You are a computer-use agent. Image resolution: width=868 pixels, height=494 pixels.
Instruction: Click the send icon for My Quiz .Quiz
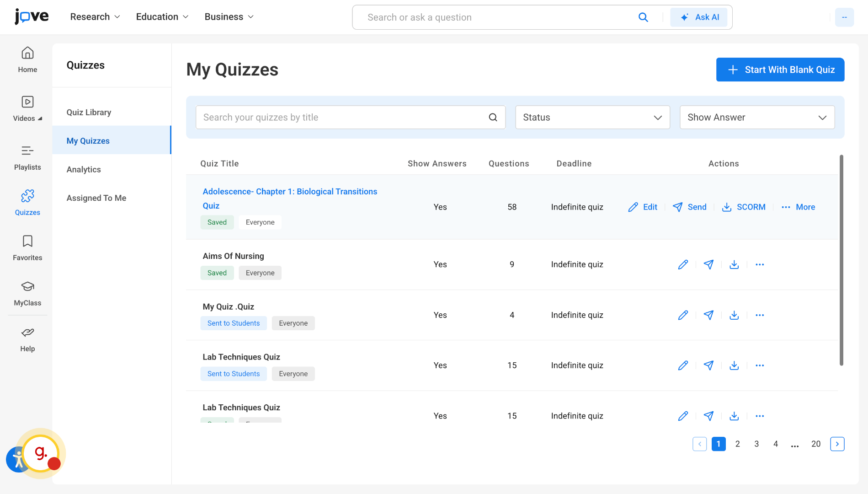click(x=708, y=315)
